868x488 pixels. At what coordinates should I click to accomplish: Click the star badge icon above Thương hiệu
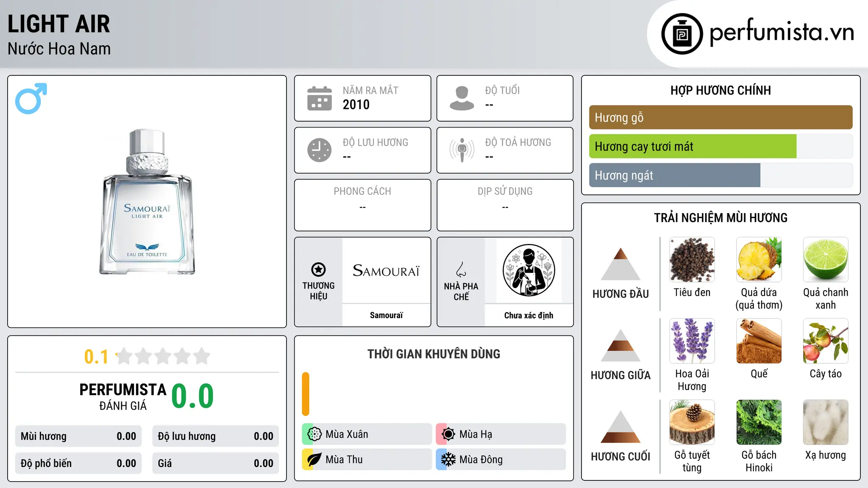pyautogui.click(x=318, y=269)
